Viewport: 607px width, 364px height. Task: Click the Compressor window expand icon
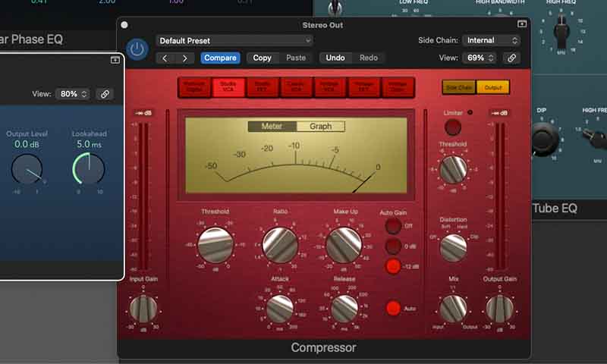coord(522,24)
